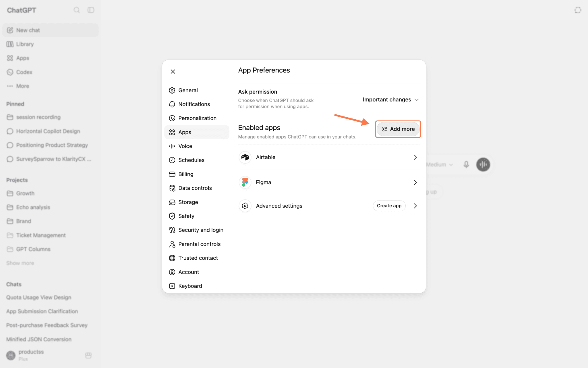
Task: Open the Important changes permission dropdown
Action: tap(391, 99)
